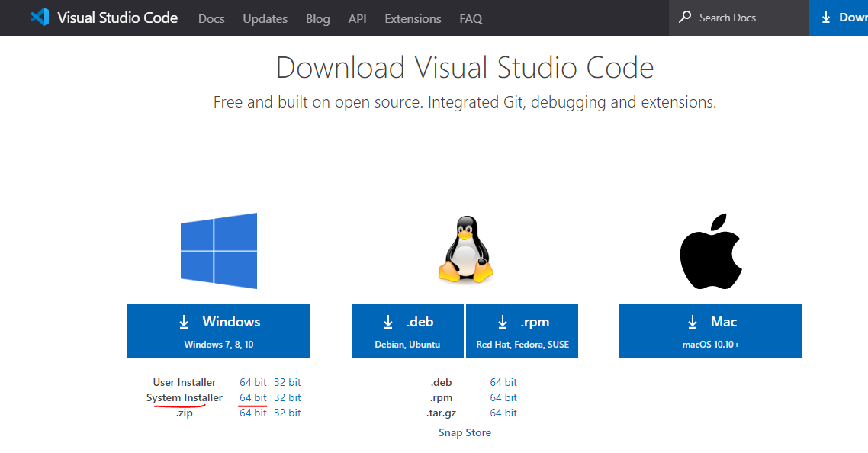Viewport: 868px width, 453px height.
Task: Click the Visual Studio Code logo icon
Action: tap(40, 18)
